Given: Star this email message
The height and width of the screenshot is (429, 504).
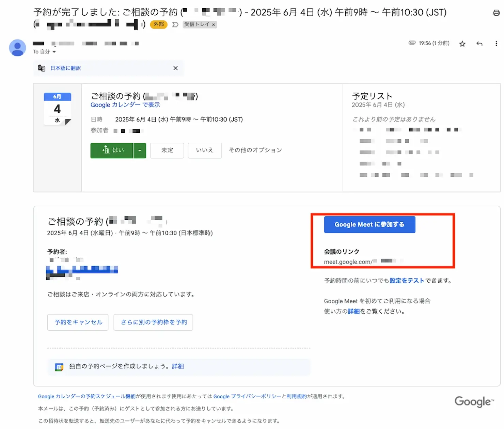Looking at the screenshot, I should click(x=462, y=44).
